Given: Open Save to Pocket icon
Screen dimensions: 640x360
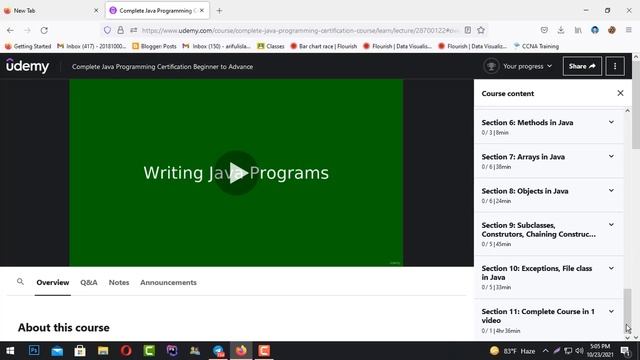Looking at the screenshot, I should coord(544,30).
